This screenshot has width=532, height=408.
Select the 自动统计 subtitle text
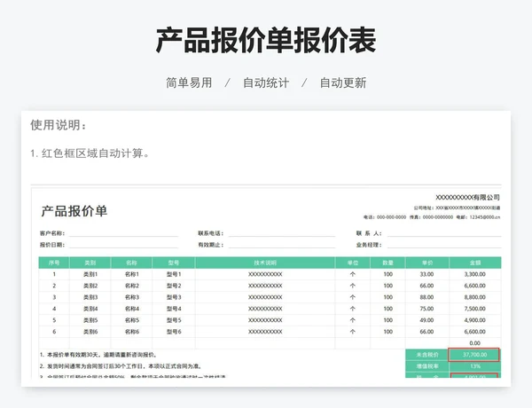click(x=266, y=82)
